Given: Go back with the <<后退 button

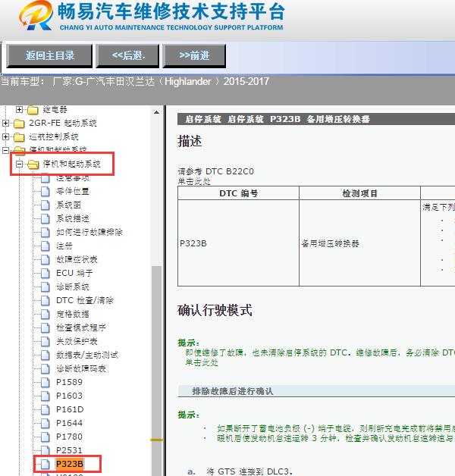Looking at the screenshot, I should (127, 56).
